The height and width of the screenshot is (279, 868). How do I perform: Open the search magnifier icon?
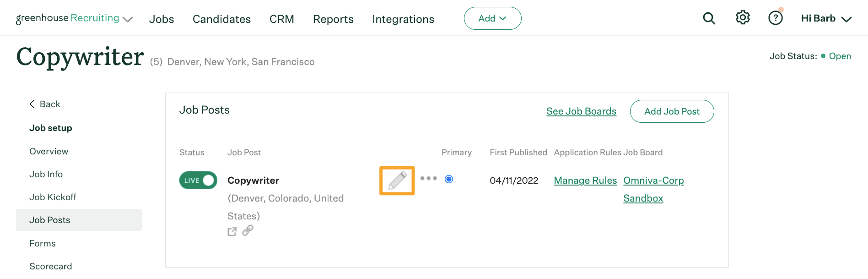pyautogui.click(x=709, y=18)
